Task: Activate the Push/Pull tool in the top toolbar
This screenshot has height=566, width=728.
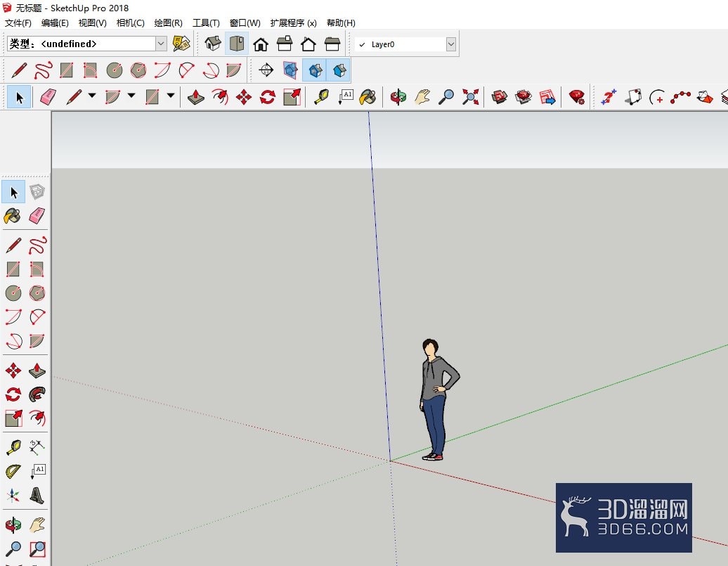Action: 196,97
